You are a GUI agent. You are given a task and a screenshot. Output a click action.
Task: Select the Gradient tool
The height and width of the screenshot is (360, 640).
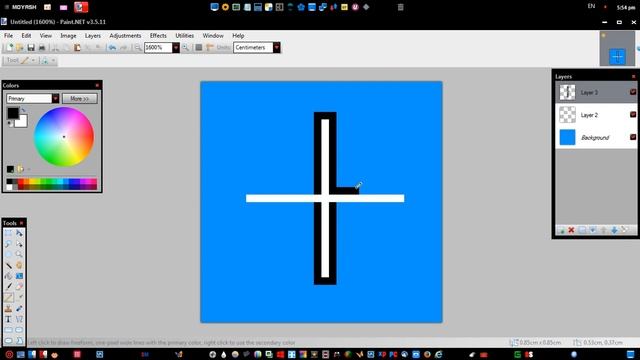(x=19, y=276)
